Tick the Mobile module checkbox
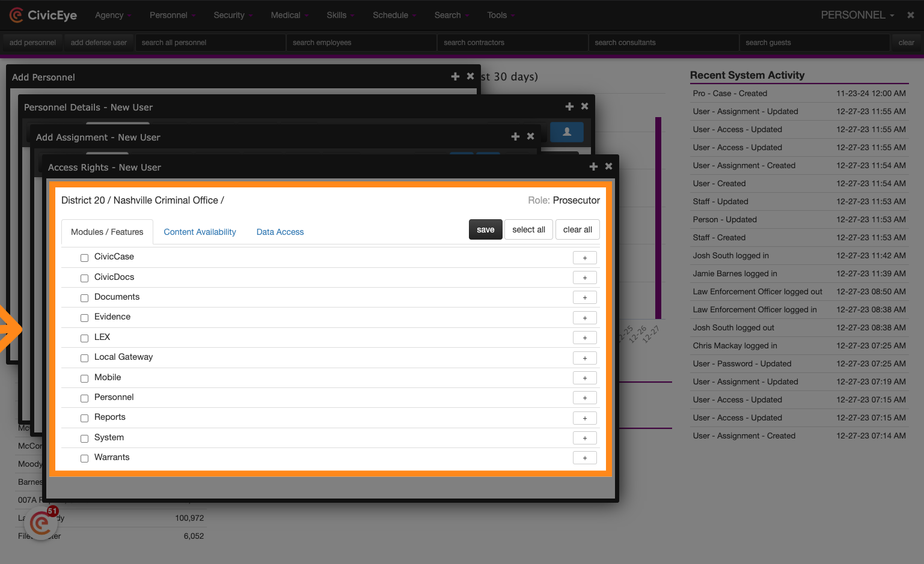This screenshot has height=564, width=924. pos(84,378)
